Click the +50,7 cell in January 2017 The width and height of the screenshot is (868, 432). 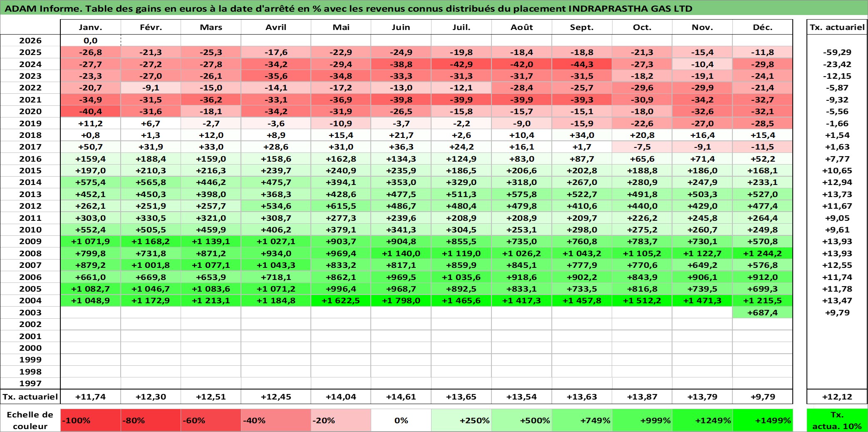91,147
